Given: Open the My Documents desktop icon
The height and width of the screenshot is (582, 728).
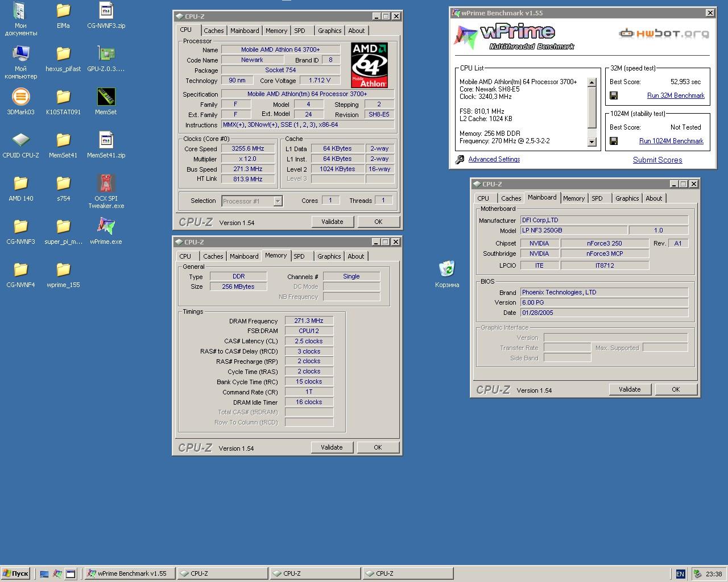Looking at the screenshot, I should [20, 19].
